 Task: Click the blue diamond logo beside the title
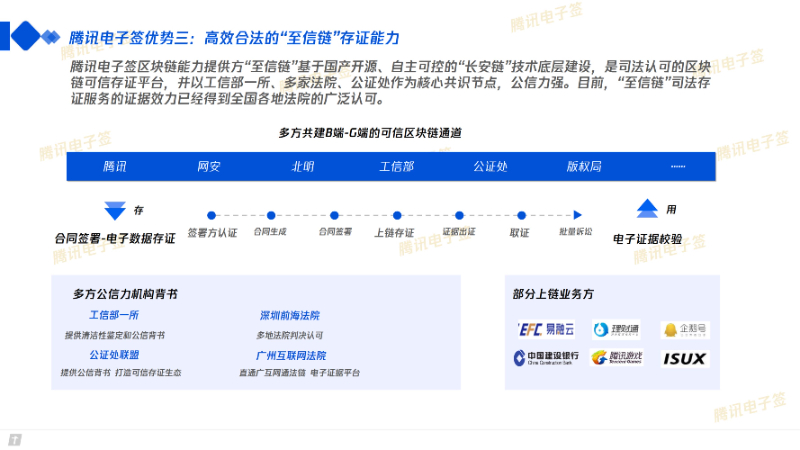[26, 36]
